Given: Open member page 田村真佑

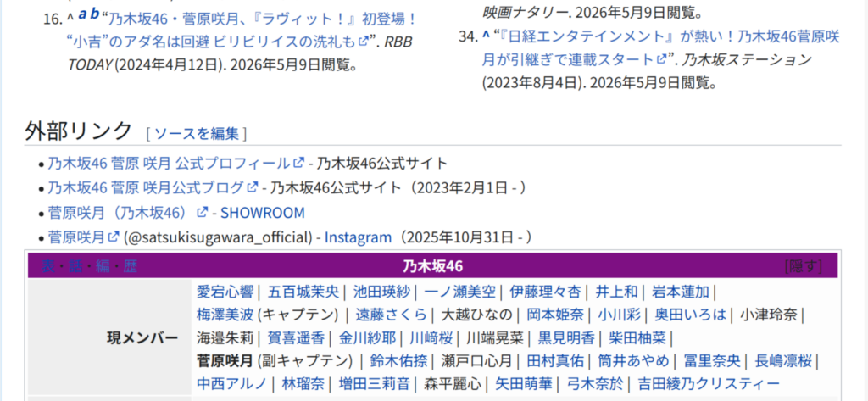Looking at the screenshot, I should [x=555, y=361].
